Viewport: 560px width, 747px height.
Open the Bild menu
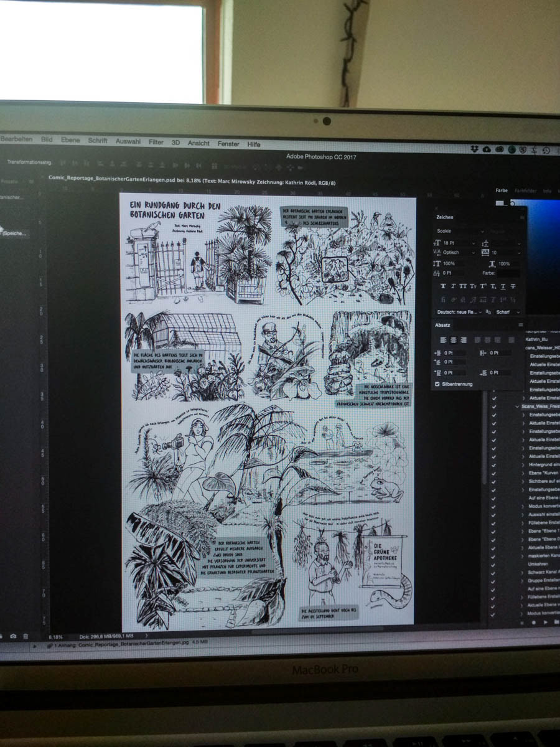pyautogui.click(x=47, y=140)
